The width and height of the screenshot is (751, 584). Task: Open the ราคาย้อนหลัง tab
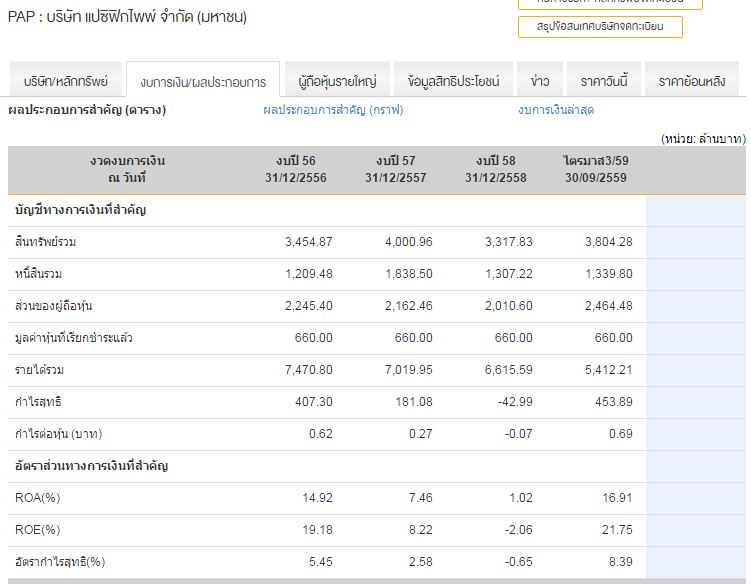[692, 80]
